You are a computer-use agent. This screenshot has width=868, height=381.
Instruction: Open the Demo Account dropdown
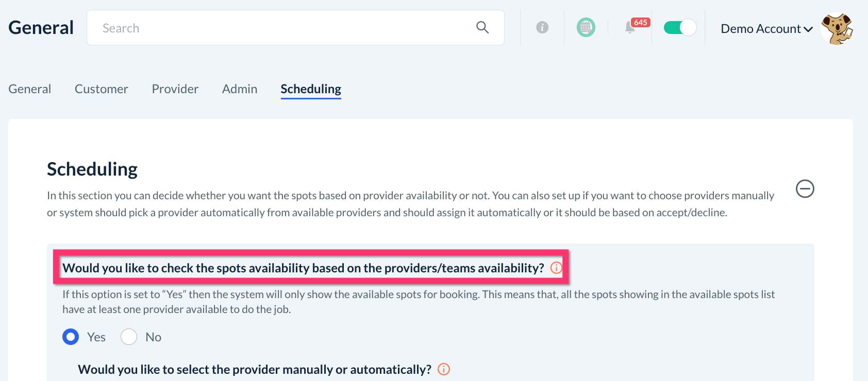[x=766, y=29]
